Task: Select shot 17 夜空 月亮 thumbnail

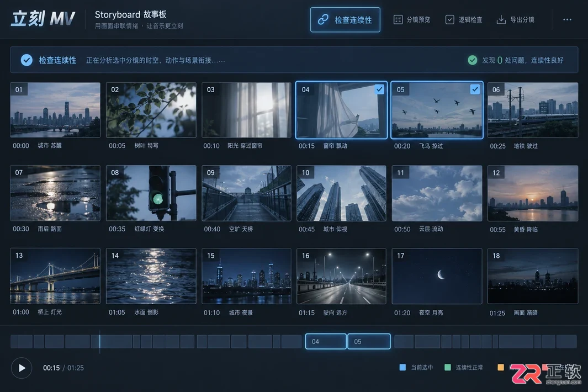Action: 437,276
